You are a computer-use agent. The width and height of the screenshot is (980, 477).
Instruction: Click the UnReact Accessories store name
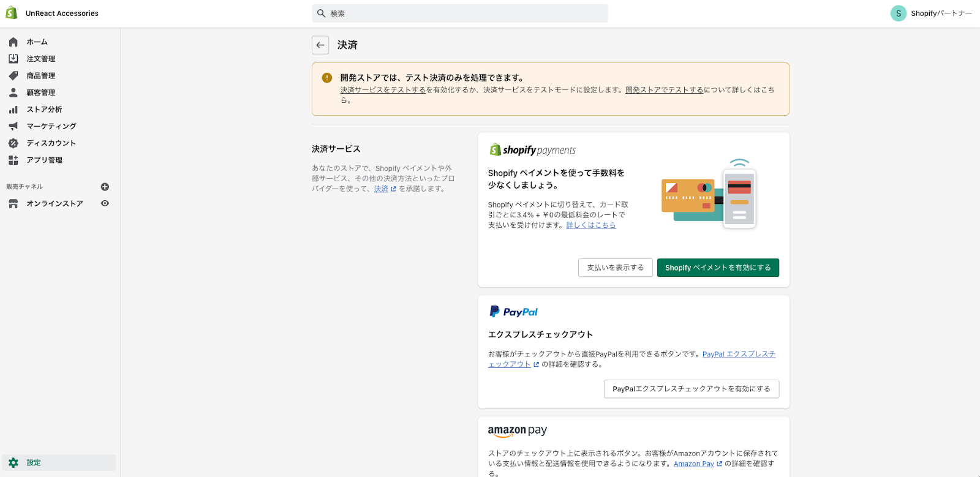click(x=62, y=13)
